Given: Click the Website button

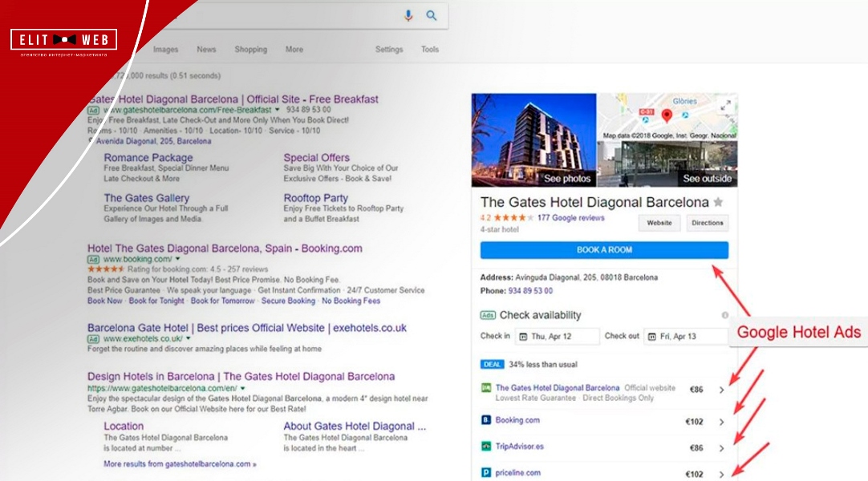Looking at the screenshot, I should [659, 223].
